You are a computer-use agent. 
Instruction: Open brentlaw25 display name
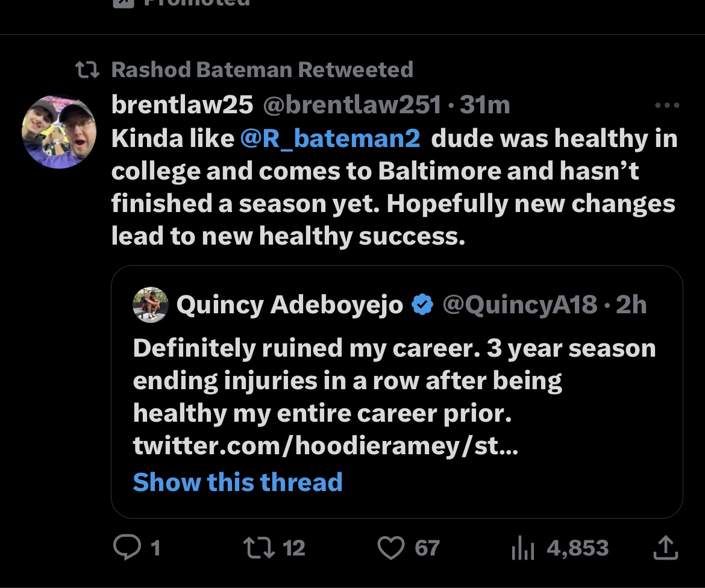pos(182,105)
